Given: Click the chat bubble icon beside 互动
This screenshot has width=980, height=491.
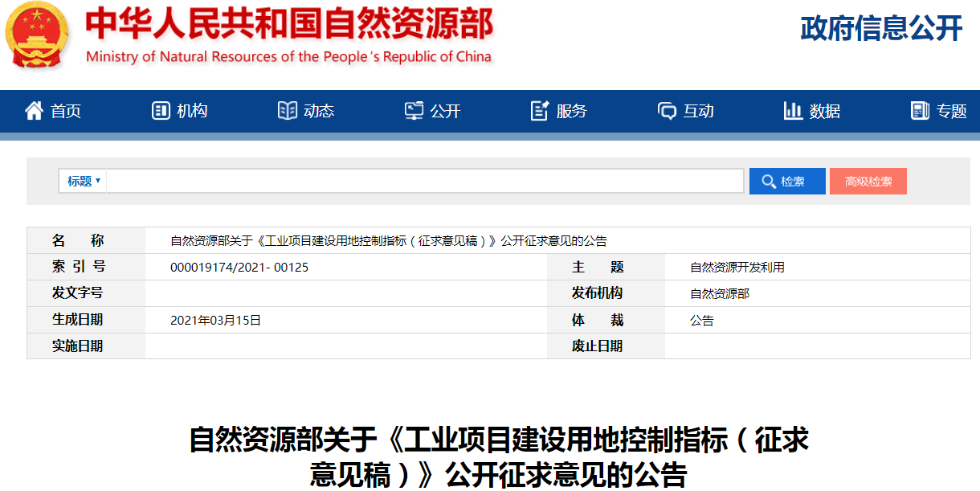Looking at the screenshot, I should click(x=667, y=111).
